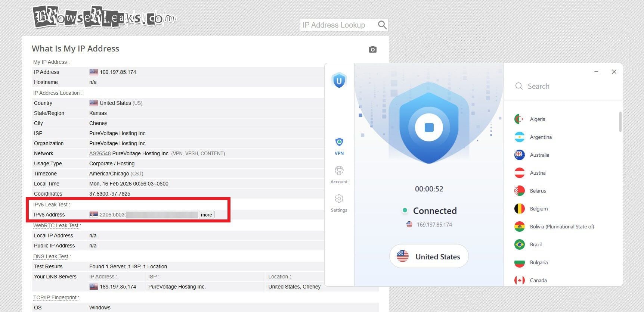Viewport: 644px width, 312px height.
Task: Click the Coordinates value 37.6300,-97.7825
Action: [x=110, y=194]
